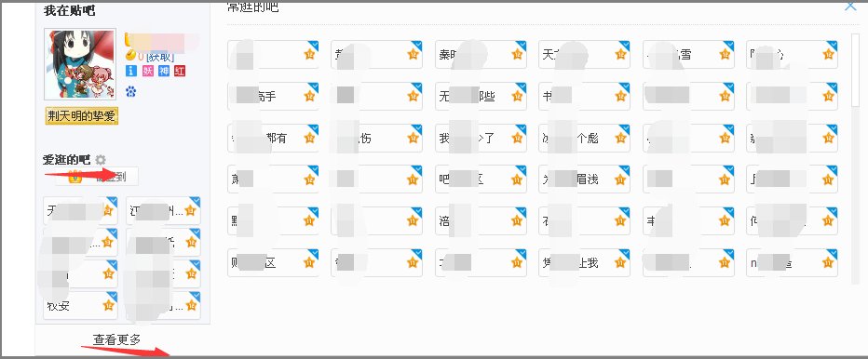The width and height of the screenshot is (868, 359).
Task: Click level star on the 伤 tile
Action: [413, 138]
